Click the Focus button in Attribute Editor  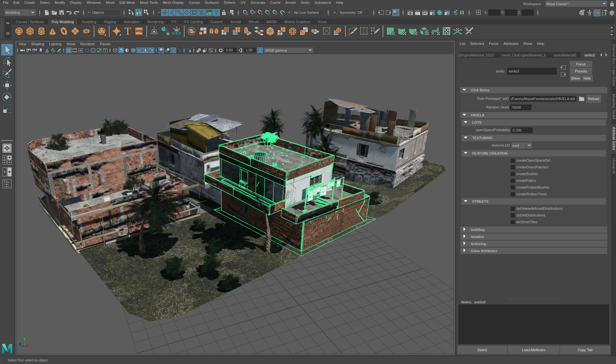point(581,64)
